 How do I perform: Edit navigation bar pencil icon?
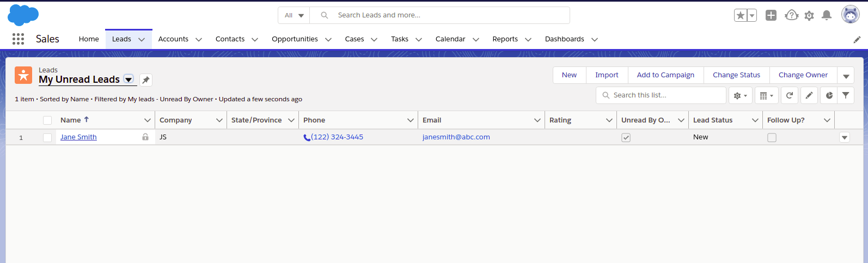click(857, 39)
